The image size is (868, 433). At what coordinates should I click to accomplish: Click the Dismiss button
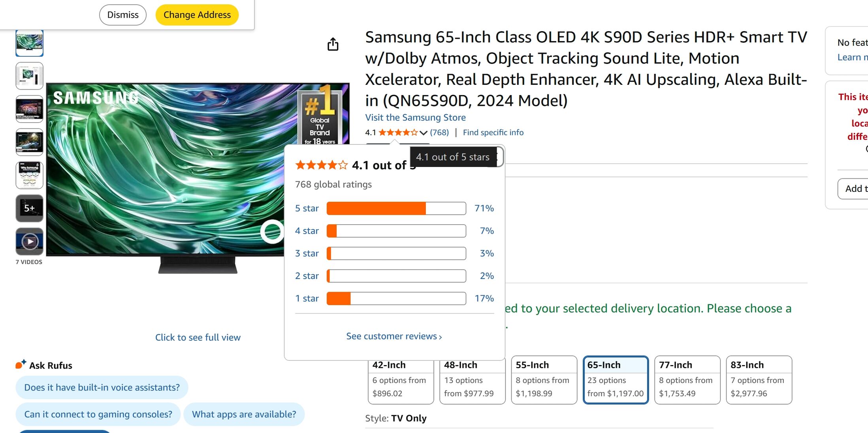click(x=123, y=15)
